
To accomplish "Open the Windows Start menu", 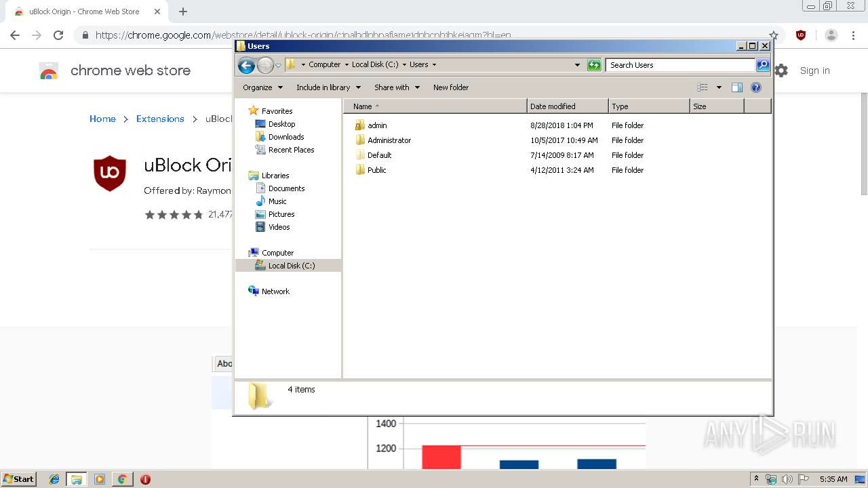I will click(x=19, y=479).
